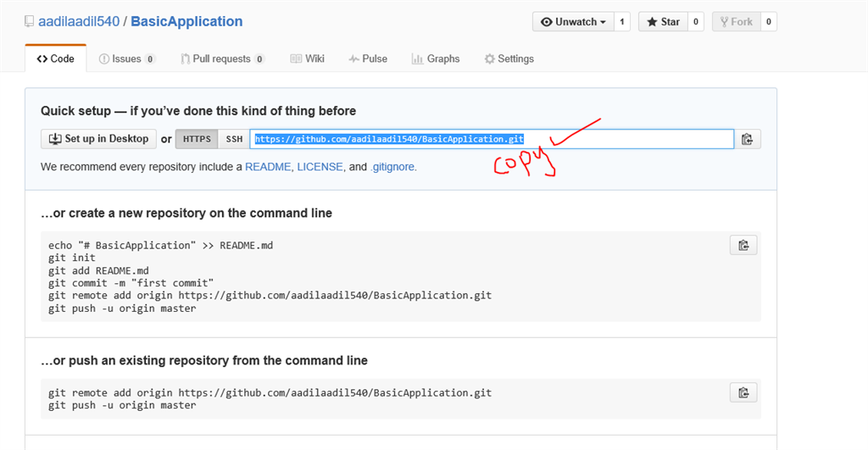Open the Unwatch dropdown
Screen dimensions: 868x450
pos(574,21)
